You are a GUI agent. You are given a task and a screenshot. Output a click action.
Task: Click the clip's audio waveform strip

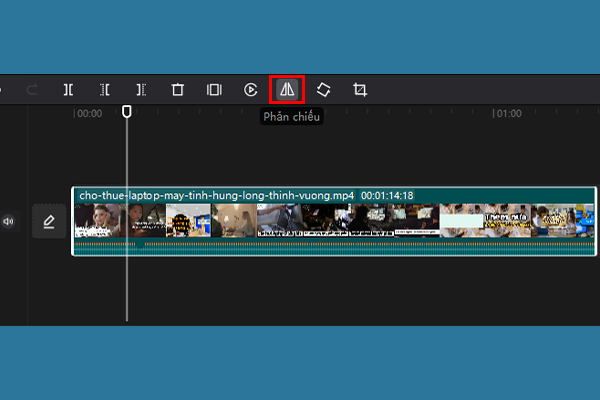334,247
